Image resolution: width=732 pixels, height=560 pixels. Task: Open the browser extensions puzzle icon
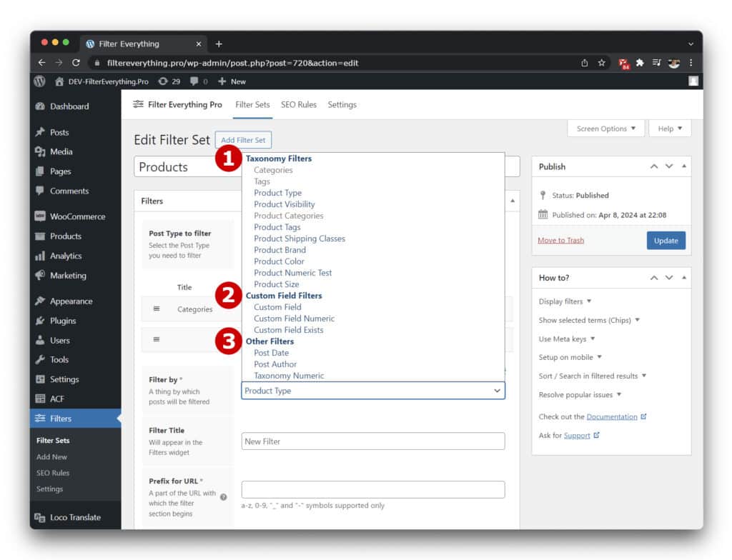pos(640,63)
